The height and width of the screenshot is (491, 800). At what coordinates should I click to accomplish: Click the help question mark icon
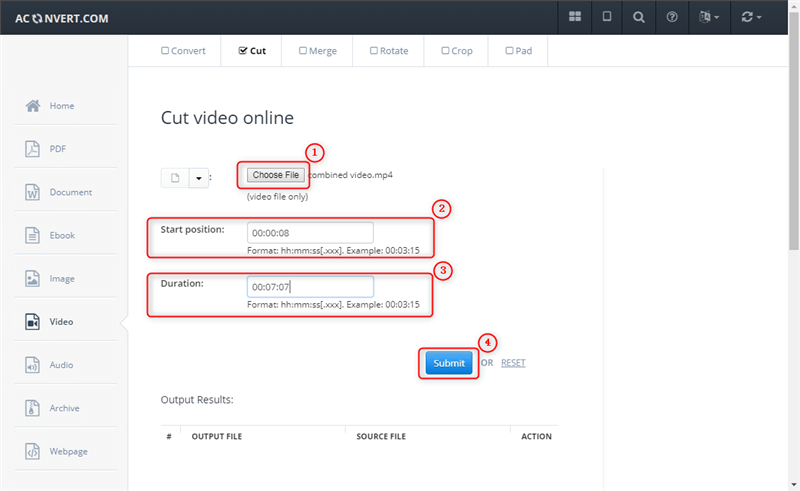coord(671,17)
